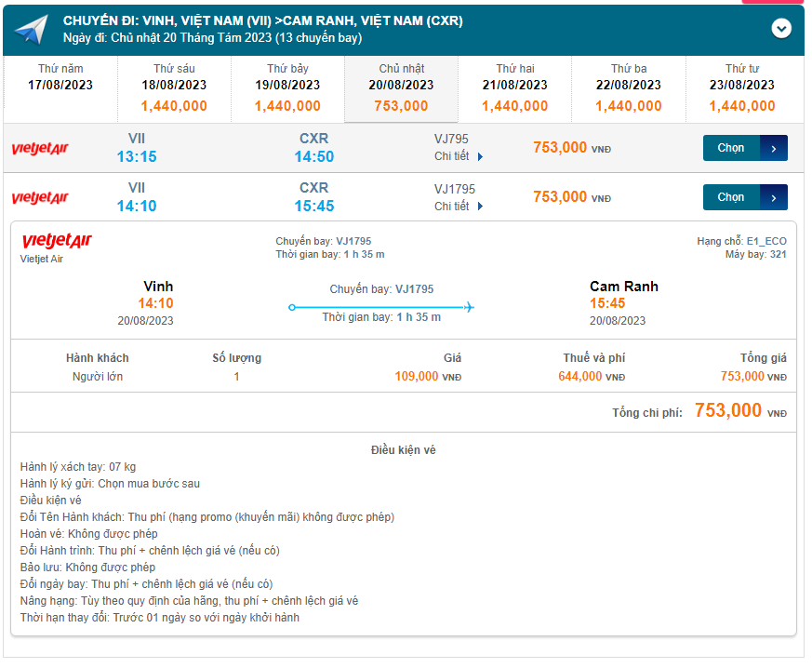Expand Chi tiết for flight VJ795
The image size is (812, 668).
point(459,156)
